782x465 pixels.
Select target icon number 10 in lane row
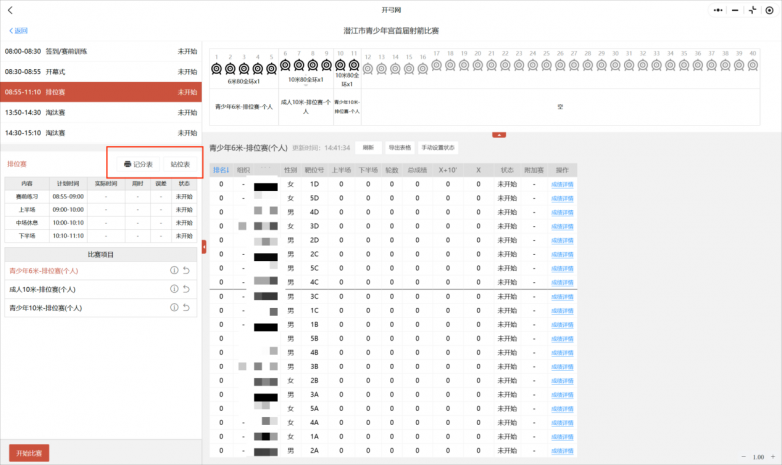(340, 65)
